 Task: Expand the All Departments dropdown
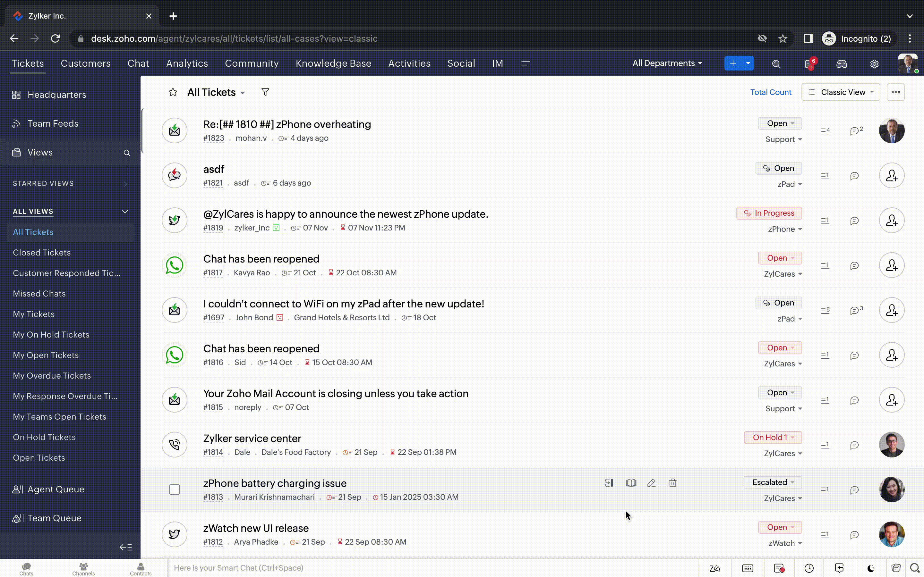(667, 63)
